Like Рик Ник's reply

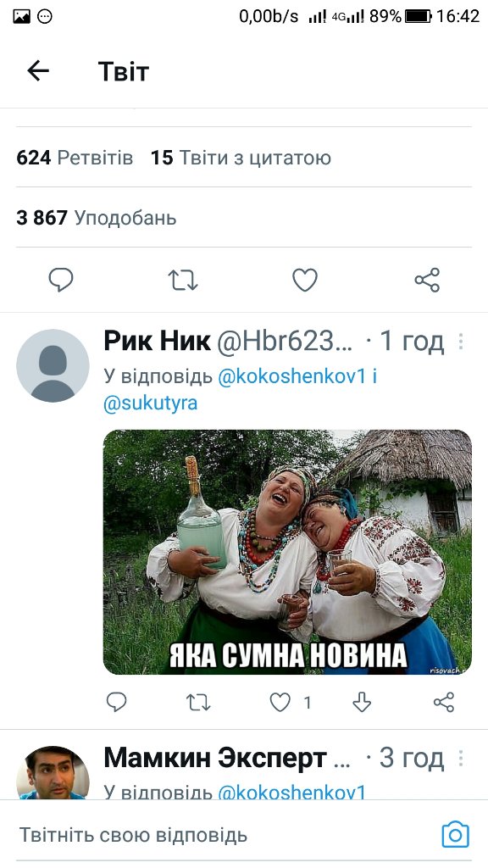[x=280, y=702]
